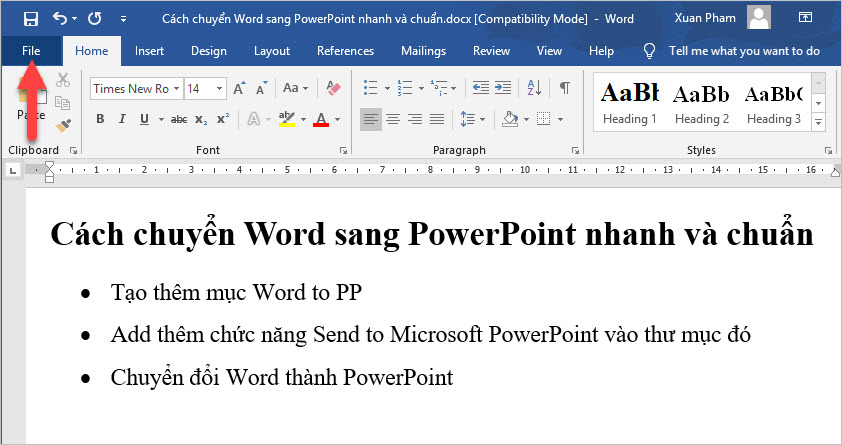Increase font size with Grow Font
The image size is (842, 445).
(x=239, y=89)
